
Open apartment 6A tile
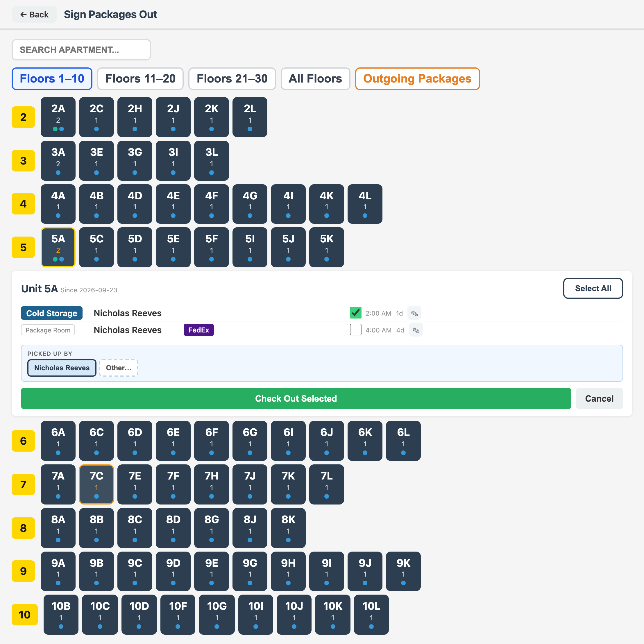tap(58, 441)
